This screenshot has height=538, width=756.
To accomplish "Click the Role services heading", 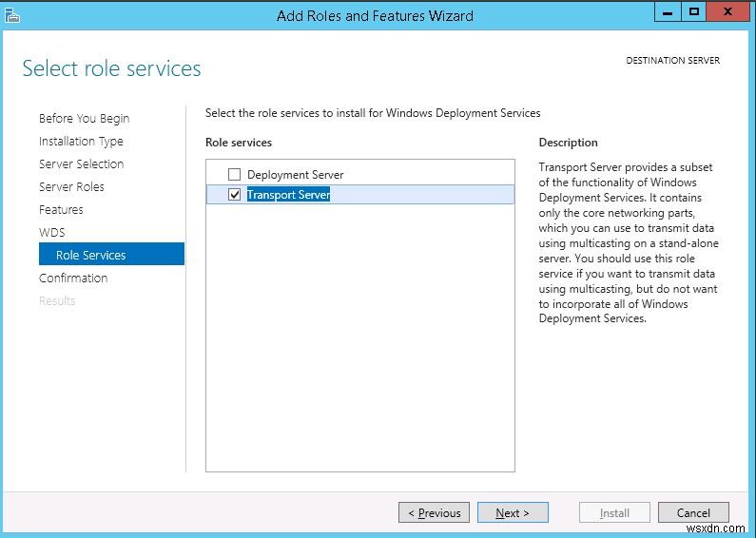I will [239, 143].
